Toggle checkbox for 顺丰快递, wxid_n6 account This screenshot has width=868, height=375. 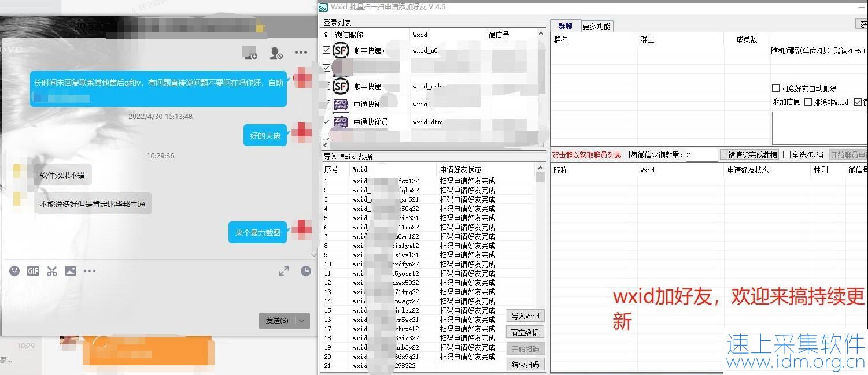327,50
